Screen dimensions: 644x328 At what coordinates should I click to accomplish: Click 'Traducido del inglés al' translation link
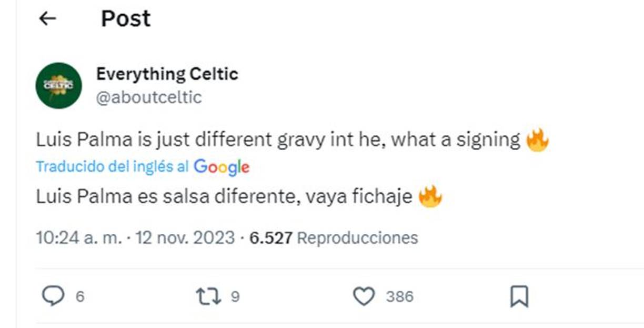click(112, 167)
